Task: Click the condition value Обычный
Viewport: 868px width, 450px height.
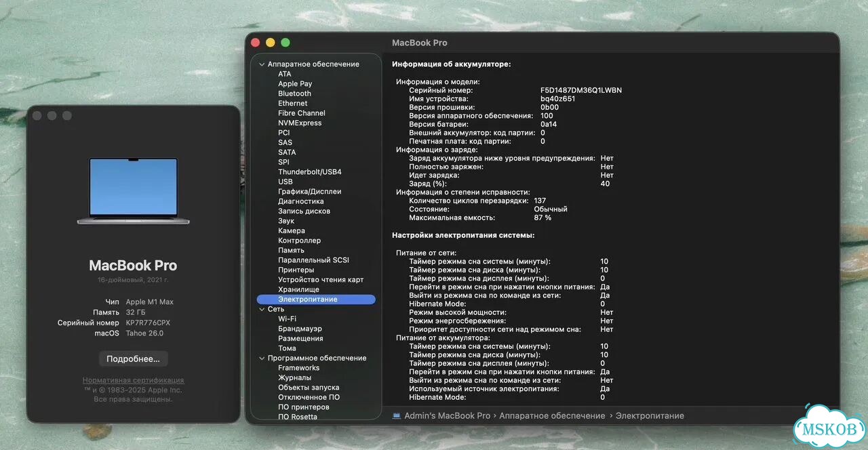Action: pyautogui.click(x=550, y=209)
